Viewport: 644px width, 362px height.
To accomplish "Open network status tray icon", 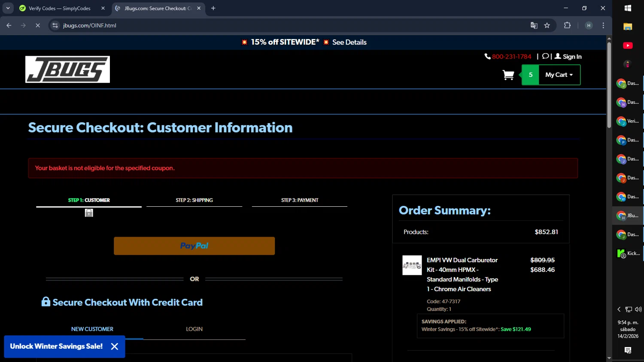I will (629, 309).
